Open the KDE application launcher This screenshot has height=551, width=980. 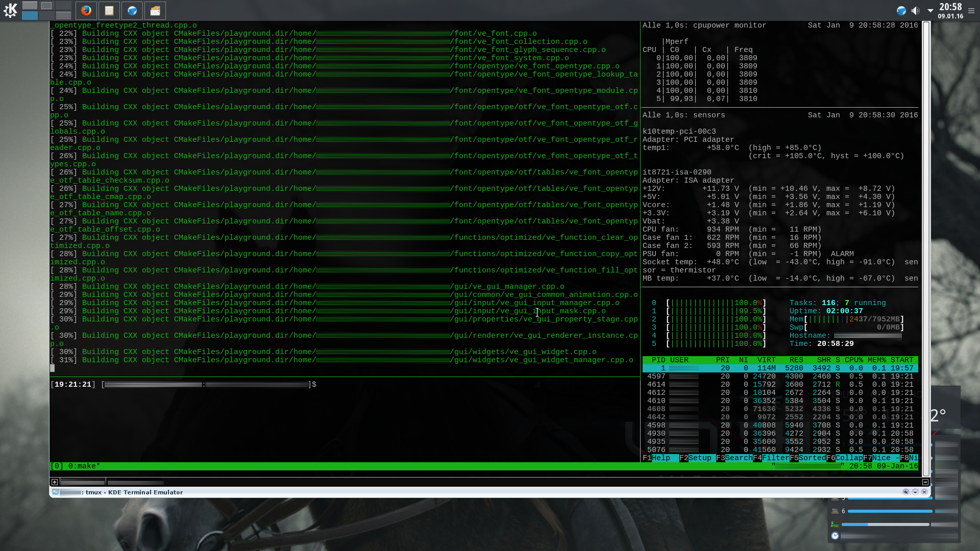[x=10, y=10]
